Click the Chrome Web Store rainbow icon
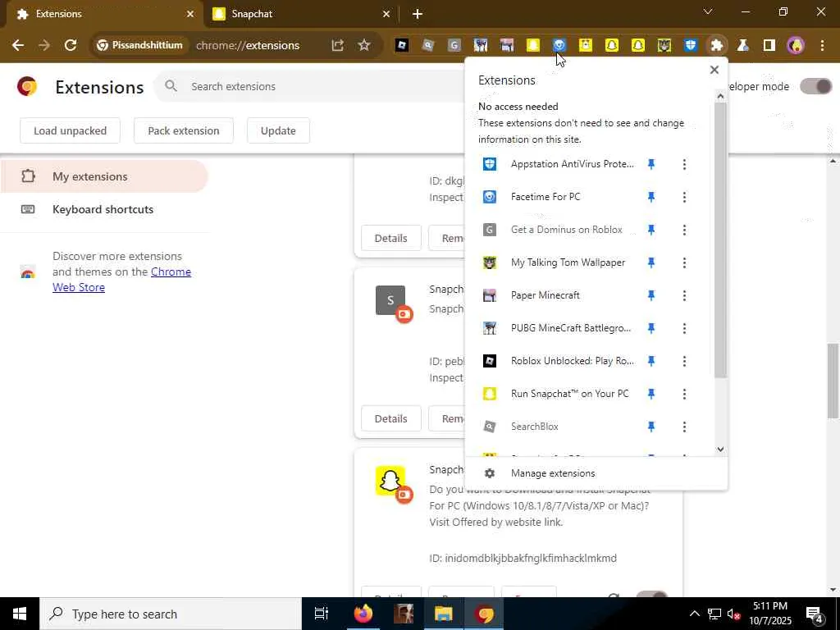The image size is (840, 630). [x=28, y=272]
